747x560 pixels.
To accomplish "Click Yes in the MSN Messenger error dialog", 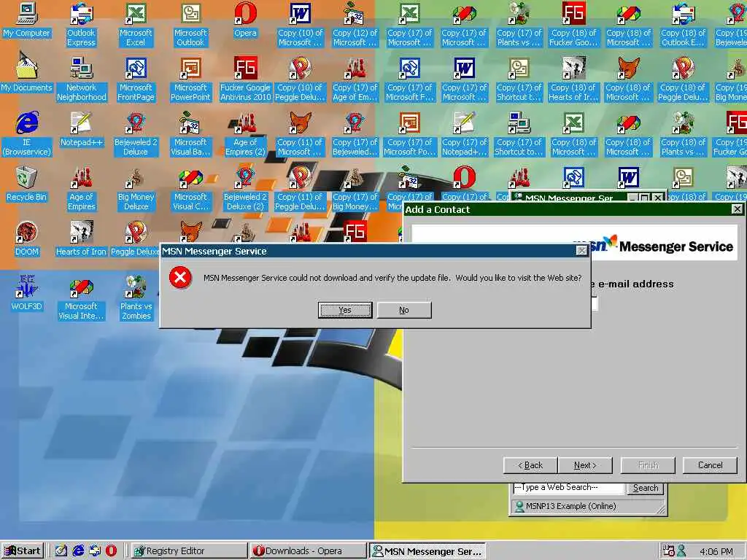I will [x=345, y=310].
